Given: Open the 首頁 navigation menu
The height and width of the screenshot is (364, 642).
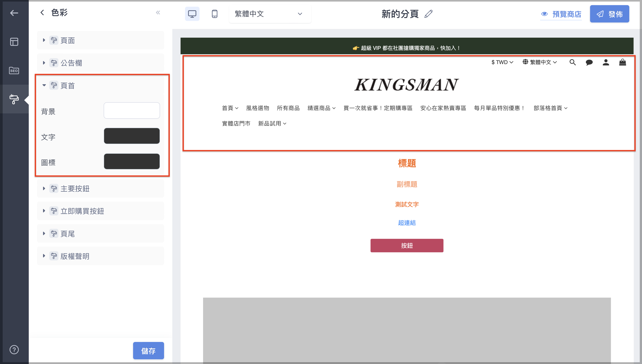Looking at the screenshot, I should tap(230, 108).
